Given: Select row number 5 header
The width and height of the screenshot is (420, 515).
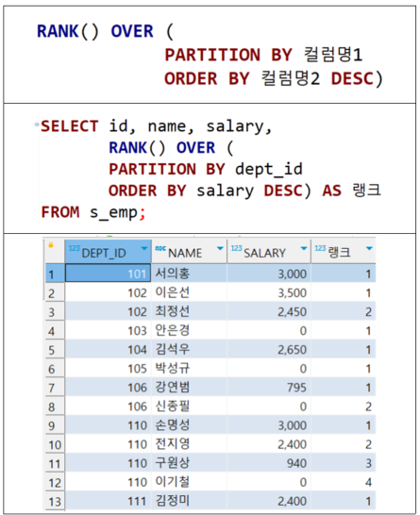Looking at the screenshot, I should pyautogui.click(x=55, y=350).
